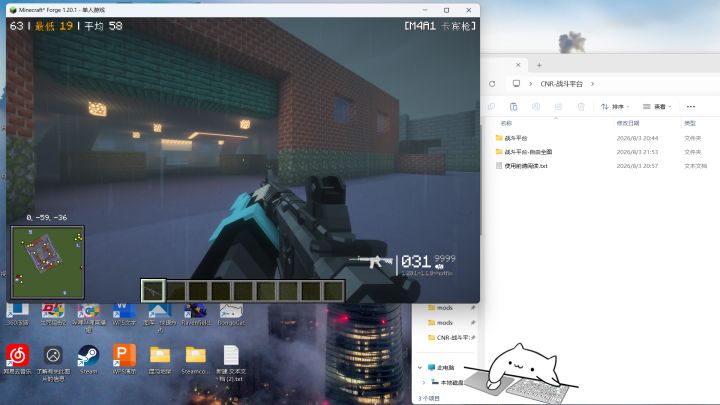Close the current File Explorer tab
This screenshot has height=405, width=720.
518,65
